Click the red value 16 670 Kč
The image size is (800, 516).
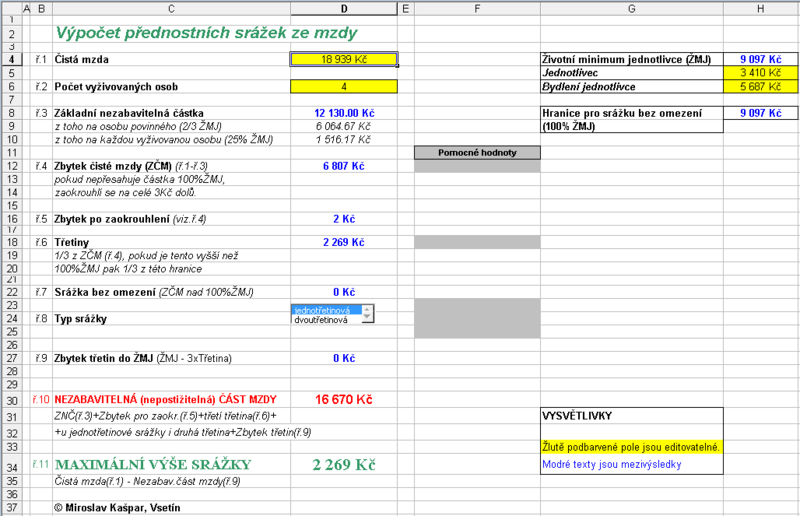pos(344,400)
